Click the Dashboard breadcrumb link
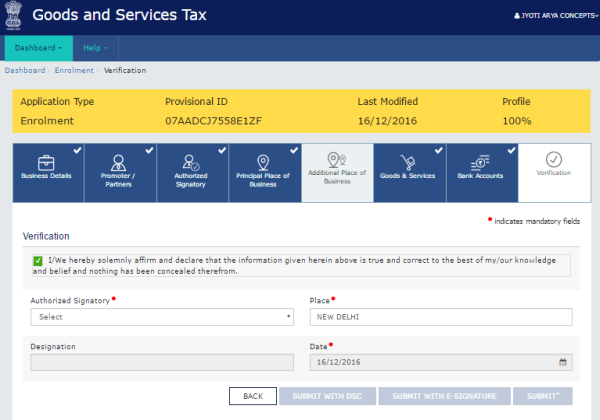The width and height of the screenshot is (600, 420). pos(24,71)
